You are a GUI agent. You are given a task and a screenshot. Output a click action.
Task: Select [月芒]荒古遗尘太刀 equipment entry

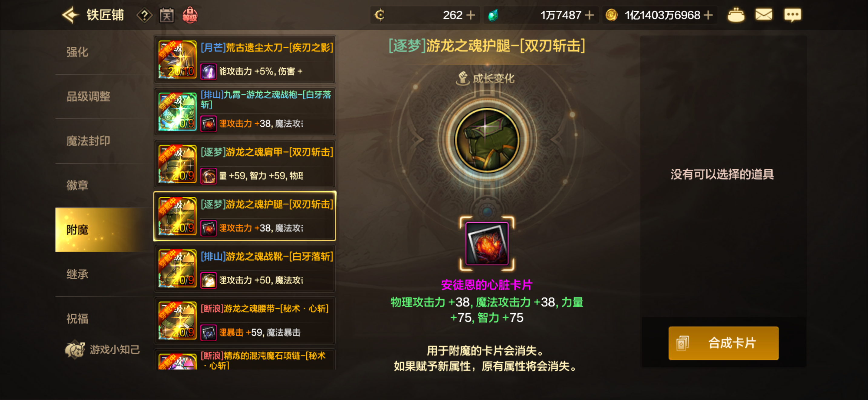tap(245, 59)
